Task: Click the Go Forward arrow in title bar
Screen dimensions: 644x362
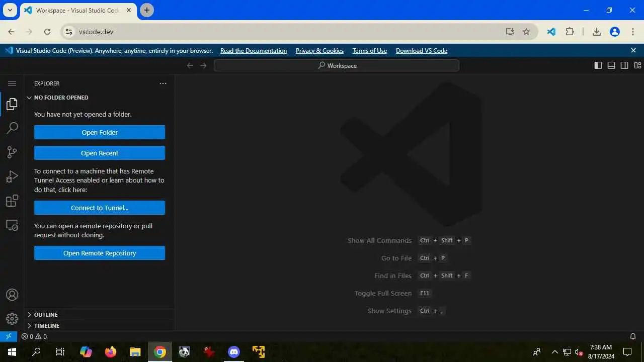Action: [x=203, y=65]
